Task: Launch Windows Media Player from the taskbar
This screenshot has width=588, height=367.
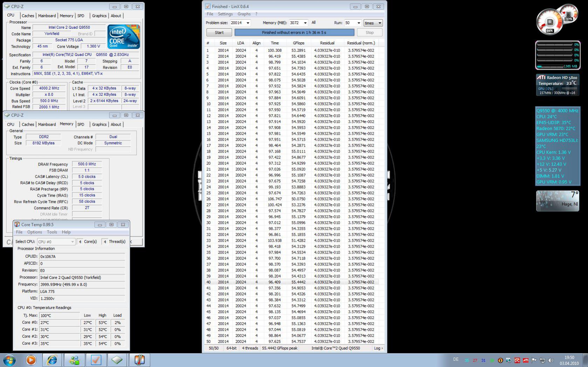Action: (x=31, y=360)
